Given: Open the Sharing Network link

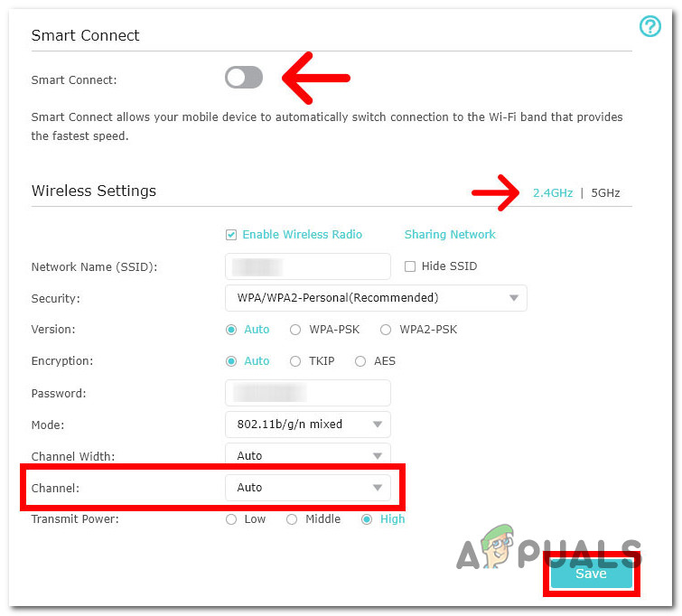Looking at the screenshot, I should (450, 235).
